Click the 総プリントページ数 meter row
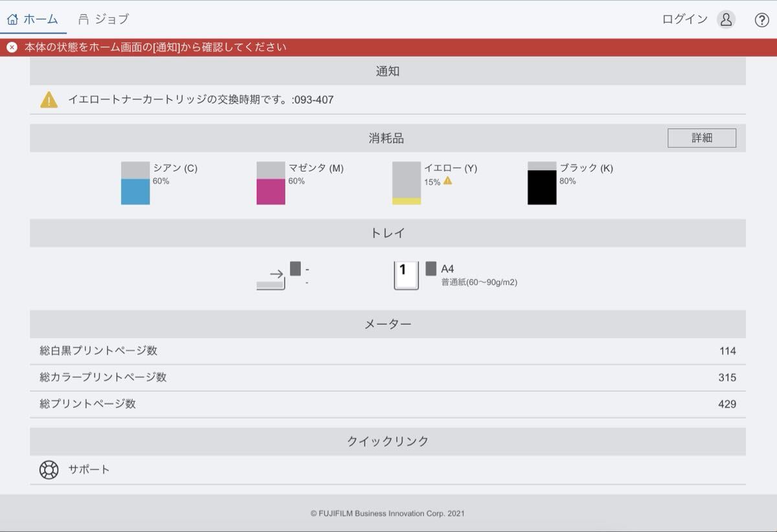 coord(387,404)
